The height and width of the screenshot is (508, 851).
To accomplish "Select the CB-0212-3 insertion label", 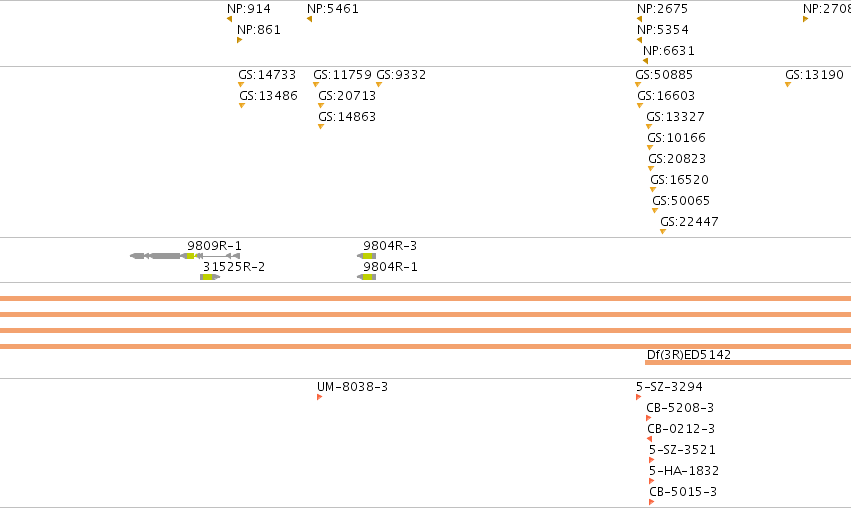I will [x=681, y=429].
